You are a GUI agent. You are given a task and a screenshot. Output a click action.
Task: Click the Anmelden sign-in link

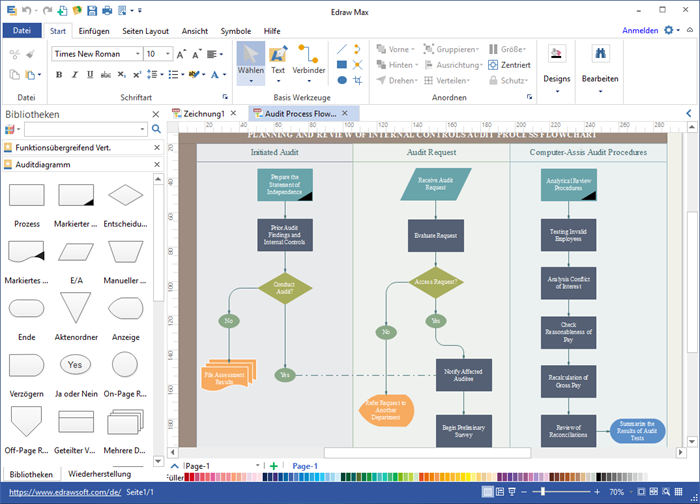[x=640, y=30]
